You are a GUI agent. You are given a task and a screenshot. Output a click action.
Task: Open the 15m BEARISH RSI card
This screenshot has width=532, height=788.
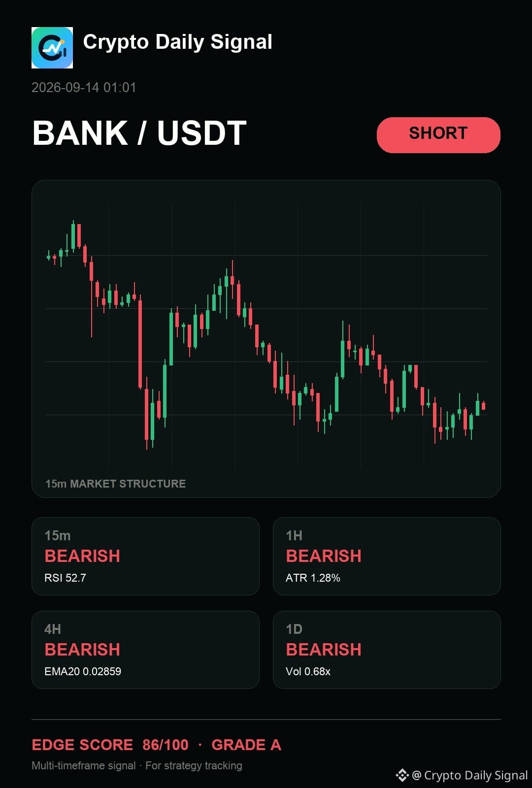pos(145,556)
